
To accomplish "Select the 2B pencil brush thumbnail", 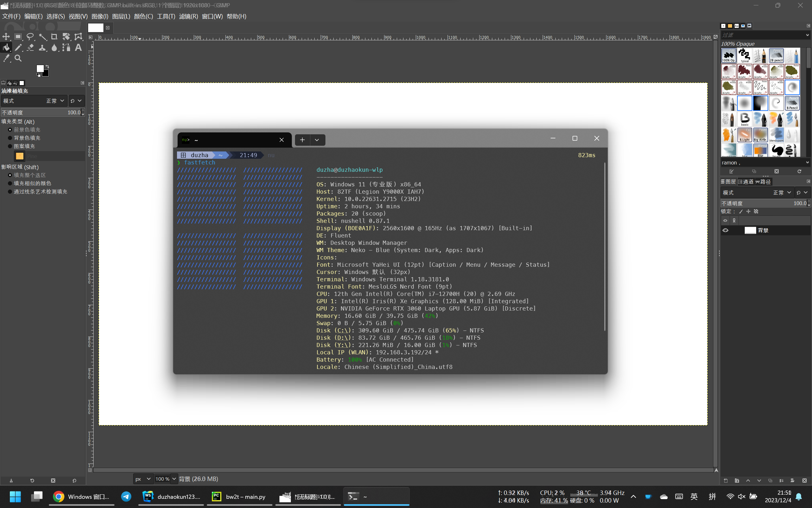I will [x=776, y=56].
